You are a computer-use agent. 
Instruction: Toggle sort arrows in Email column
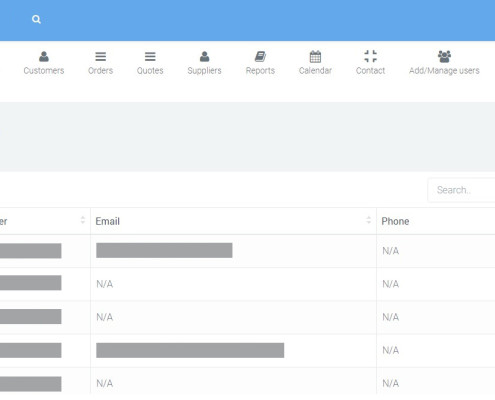tap(368, 220)
